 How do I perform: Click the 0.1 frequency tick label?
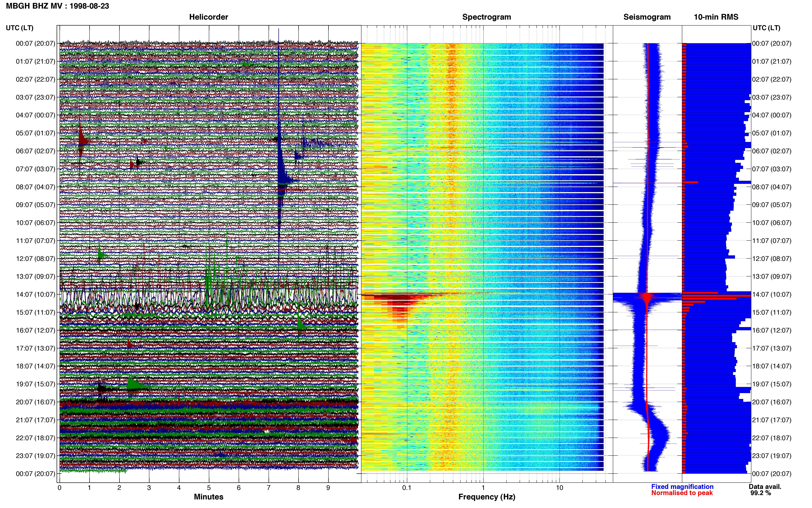click(x=407, y=488)
